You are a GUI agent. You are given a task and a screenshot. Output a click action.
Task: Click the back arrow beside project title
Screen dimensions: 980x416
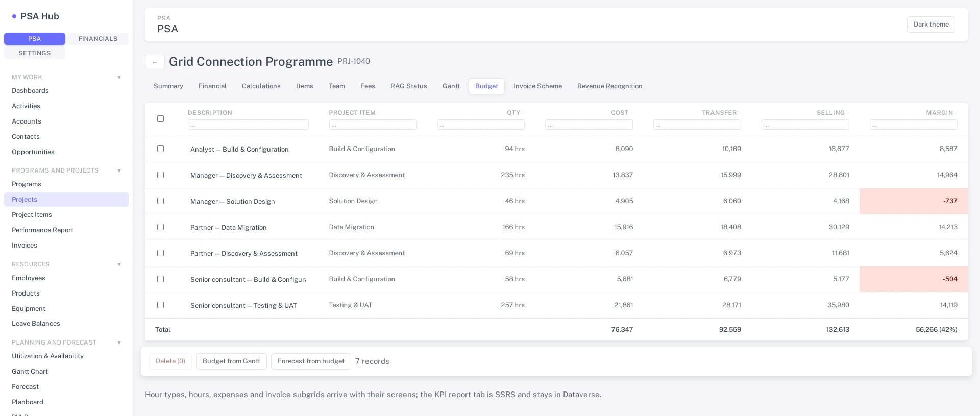[155, 62]
